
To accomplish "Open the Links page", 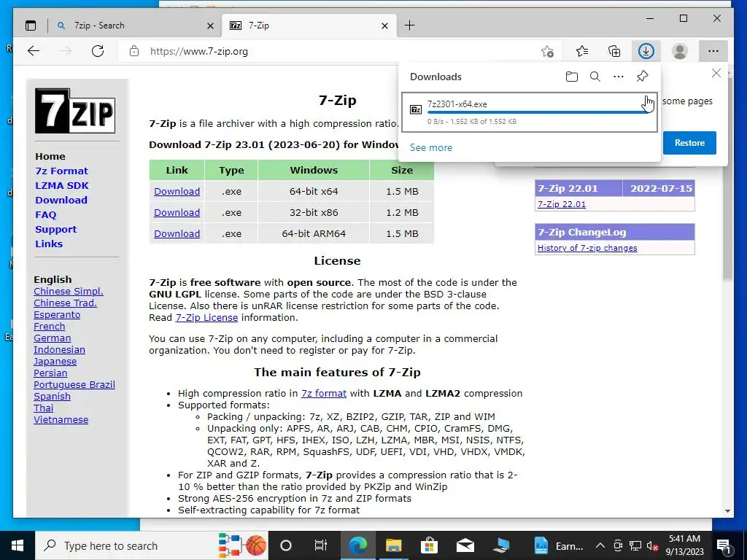I will pos(49,244).
